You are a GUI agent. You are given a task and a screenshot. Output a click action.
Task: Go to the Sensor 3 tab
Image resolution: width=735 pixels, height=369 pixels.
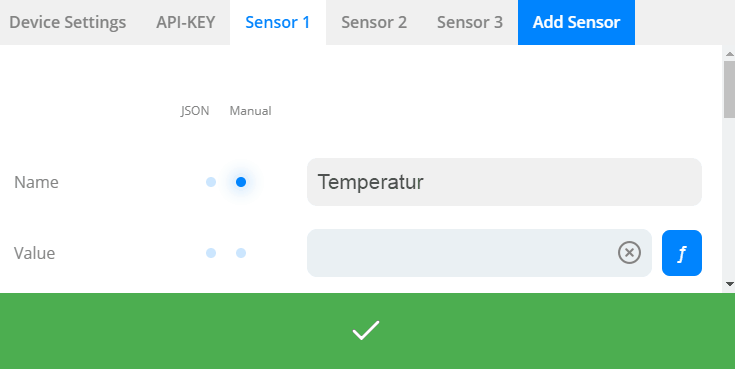(x=470, y=23)
